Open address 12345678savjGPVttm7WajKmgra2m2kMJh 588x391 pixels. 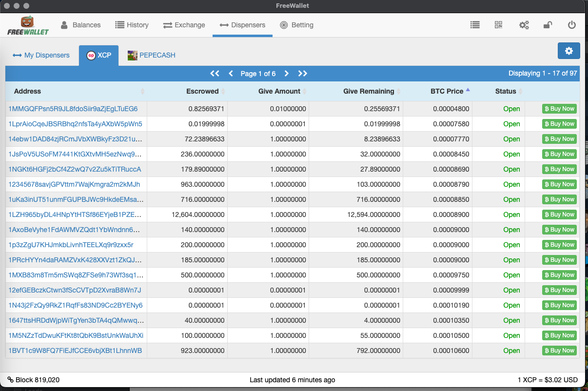coord(74,184)
